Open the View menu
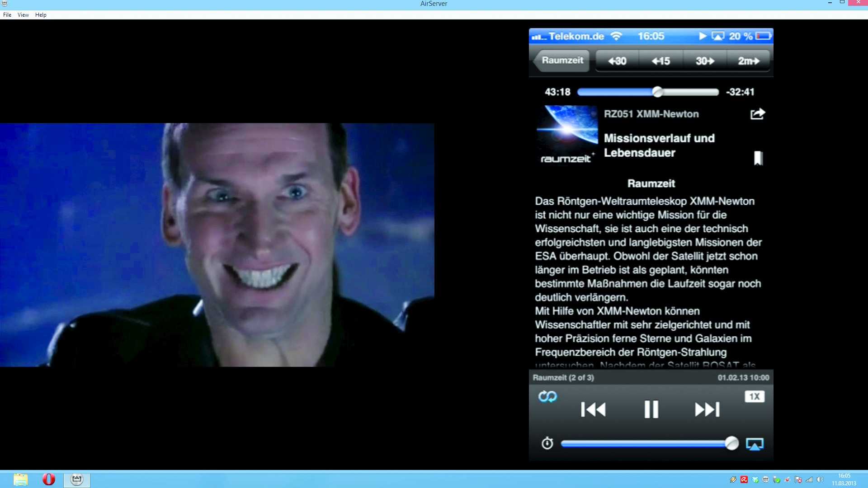 (x=23, y=14)
